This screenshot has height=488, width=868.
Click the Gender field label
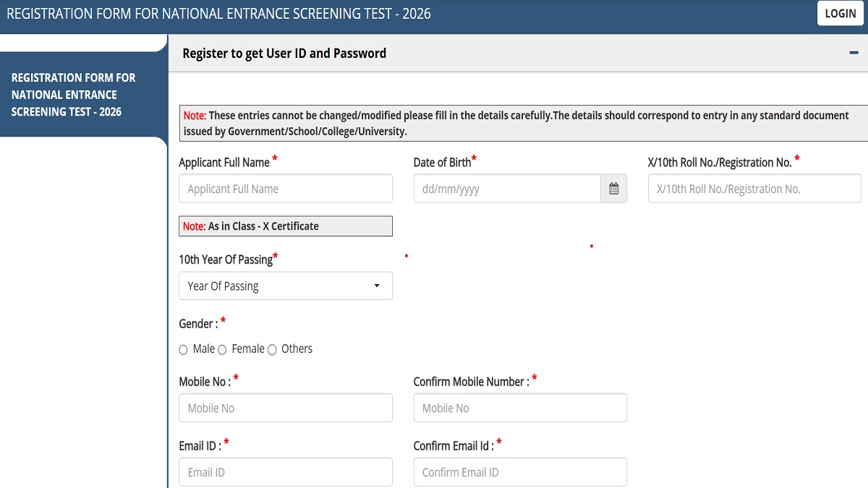point(197,324)
